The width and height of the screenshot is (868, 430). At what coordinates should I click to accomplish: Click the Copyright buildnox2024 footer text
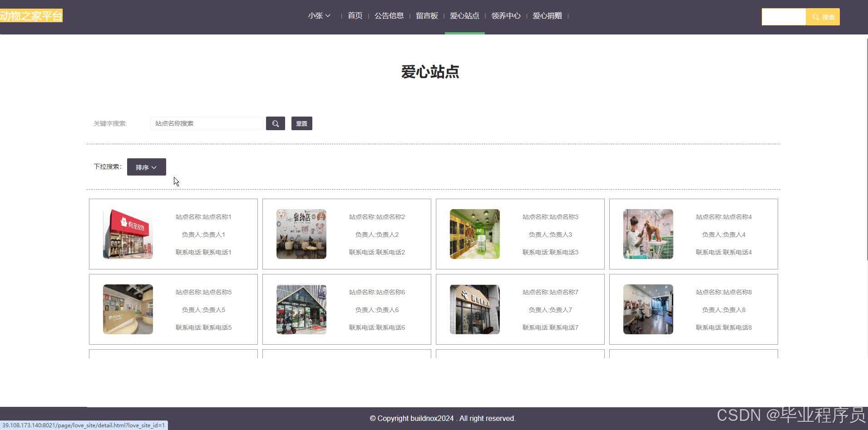(x=443, y=418)
